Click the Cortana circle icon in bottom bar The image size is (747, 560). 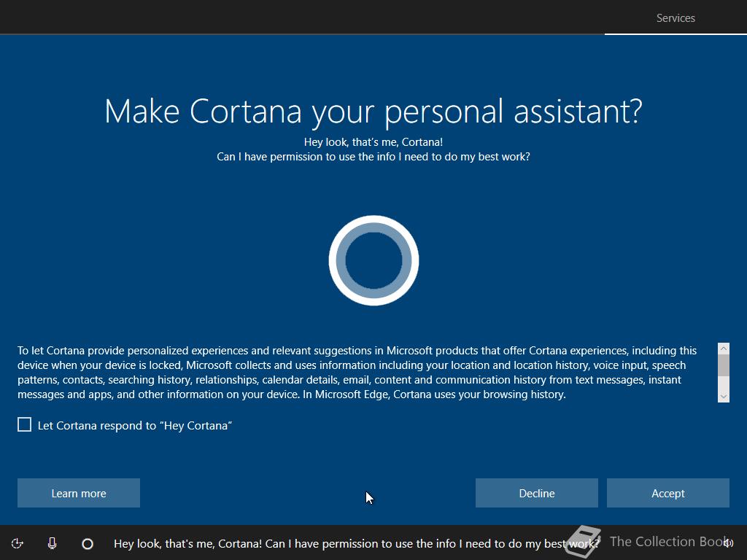click(88, 543)
